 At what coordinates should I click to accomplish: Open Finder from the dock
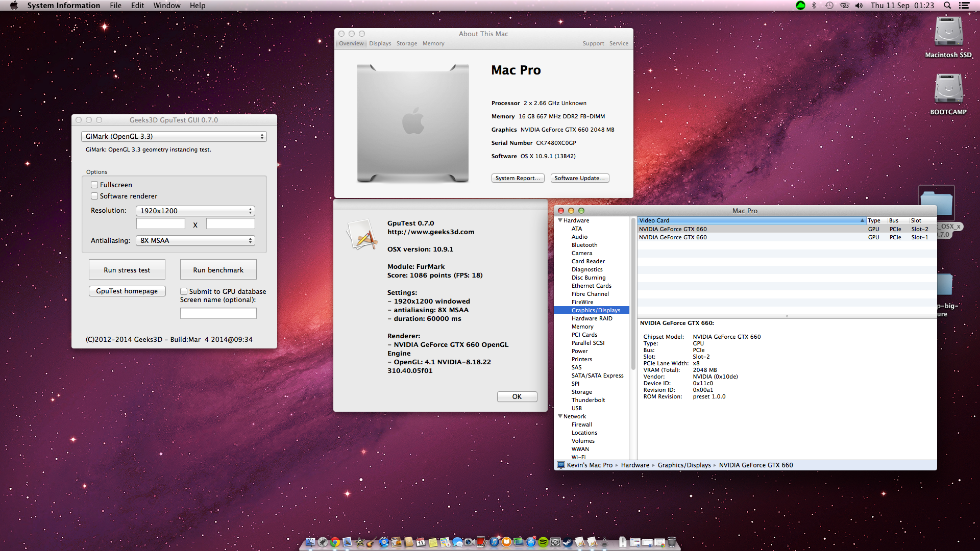tap(310, 542)
